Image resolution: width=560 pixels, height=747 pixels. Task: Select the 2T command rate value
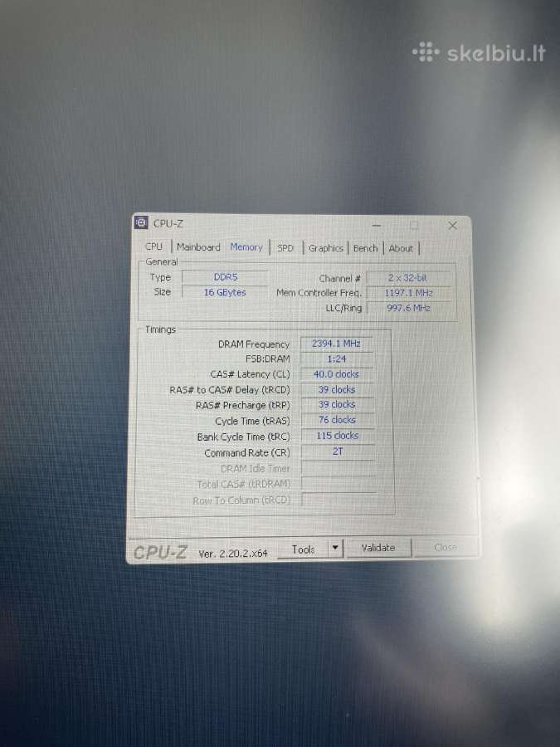click(338, 452)
